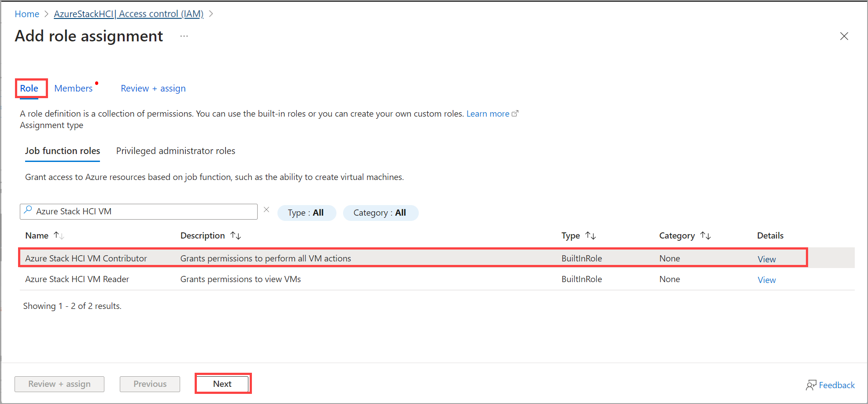Screen dimensions: 868x404
Task: Click BuiltInRole in the VM Contributor row
Action: [582, 258]
